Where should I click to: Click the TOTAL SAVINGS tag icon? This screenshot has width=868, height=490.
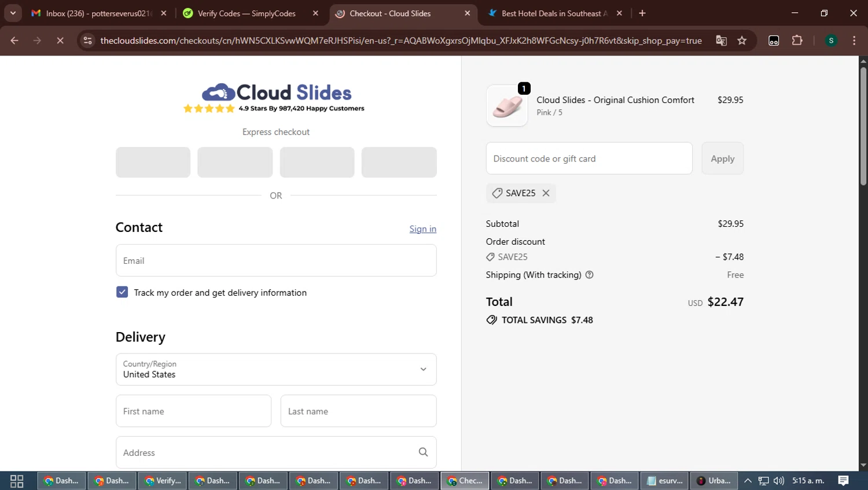pos(492,320)
